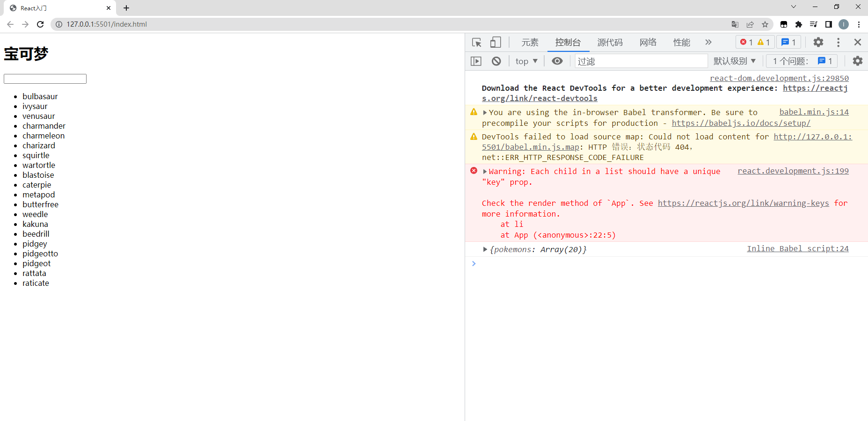Reload the page
The width and height of the screenshot is (868, 421).
[40, 24]
